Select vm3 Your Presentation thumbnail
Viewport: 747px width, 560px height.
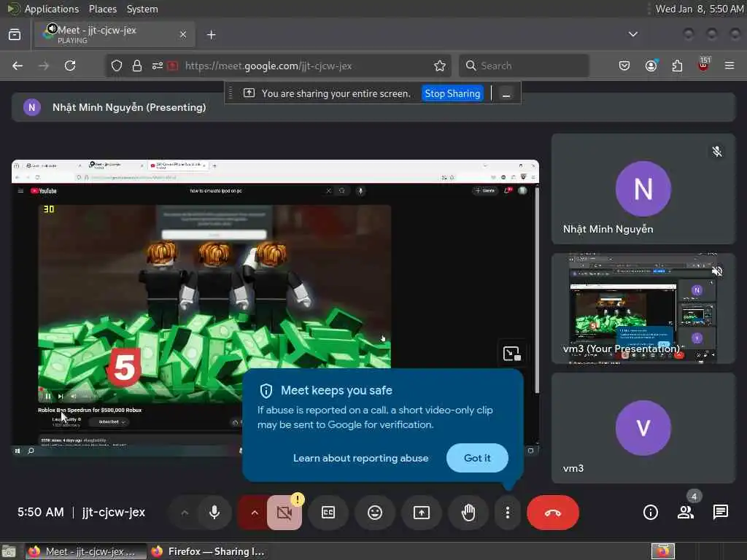point(643,308)
